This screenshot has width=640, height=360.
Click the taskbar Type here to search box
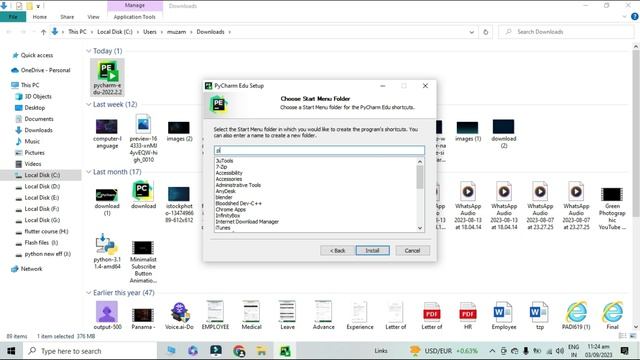[90, 351]
